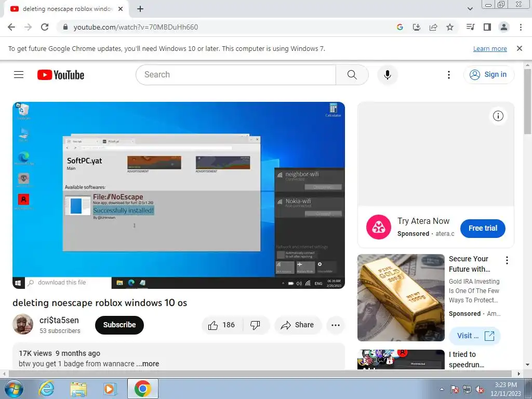
Task: Open YouTube settings three-dot menu
Action: coord(448,75)
